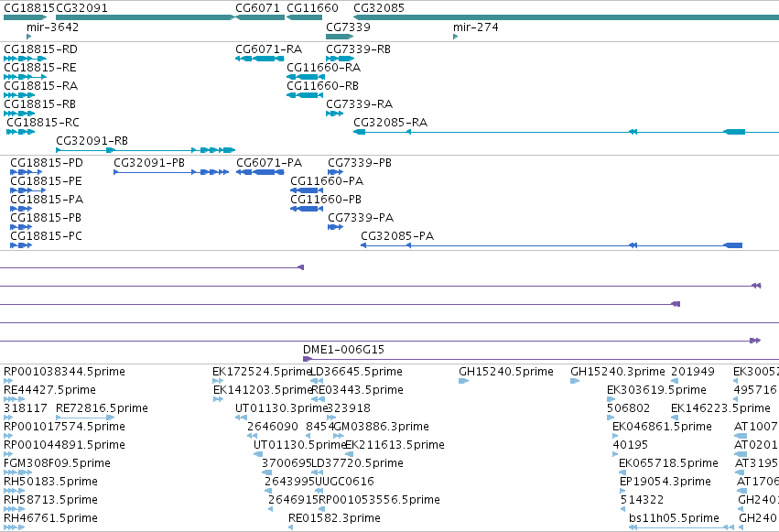Select EST RE03443.5prime
Image resolution: width=779 pixels, height=532 pixels.
pos(357,390)
